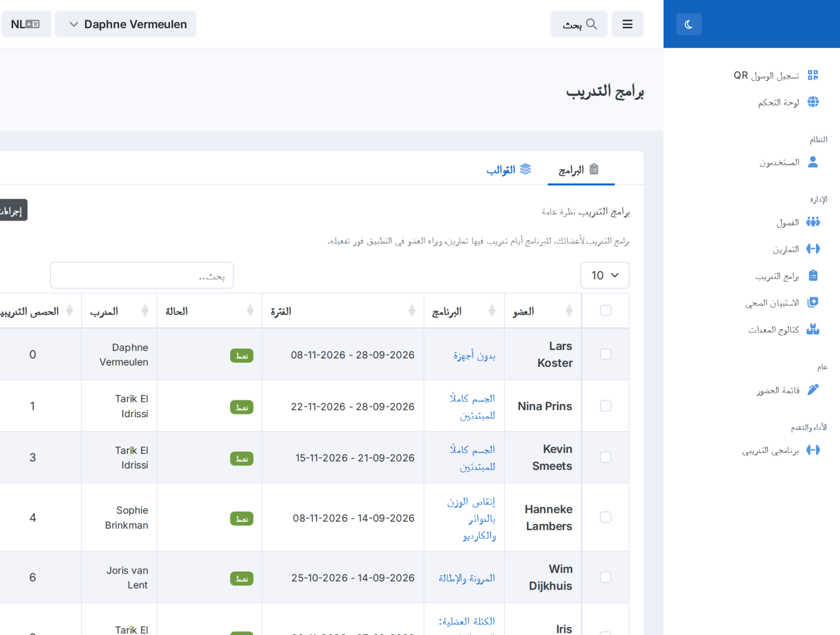Sort by the الفترة column arrows
The width and height of the screenshot is (840, 635).
pyautogui.click(x=412, y=311)
